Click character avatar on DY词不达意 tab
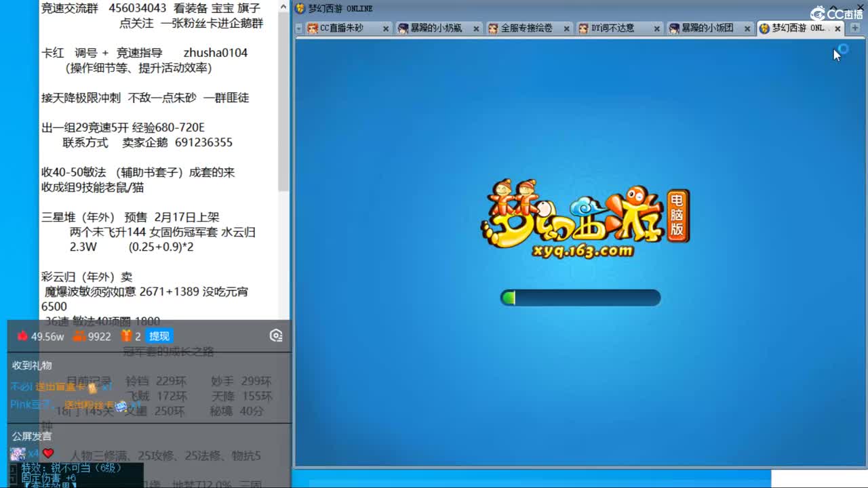The image size is (868, 488). point(583,28)
